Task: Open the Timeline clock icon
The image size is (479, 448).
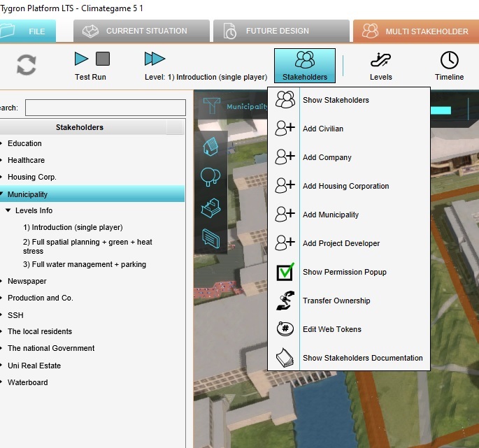Action: [449, 60]
